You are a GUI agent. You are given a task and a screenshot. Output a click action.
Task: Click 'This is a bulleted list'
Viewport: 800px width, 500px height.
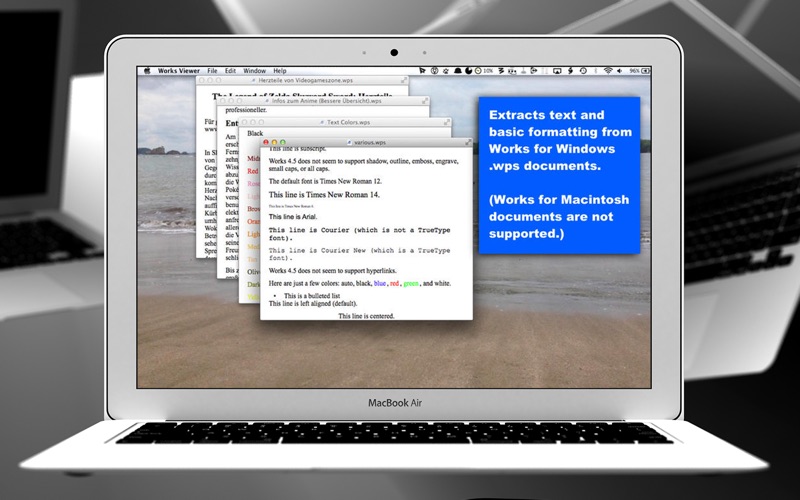[x=312, y=296]
